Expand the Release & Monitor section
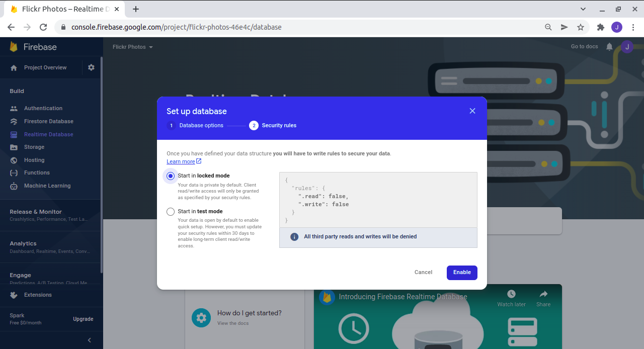 tap(50, 215)
